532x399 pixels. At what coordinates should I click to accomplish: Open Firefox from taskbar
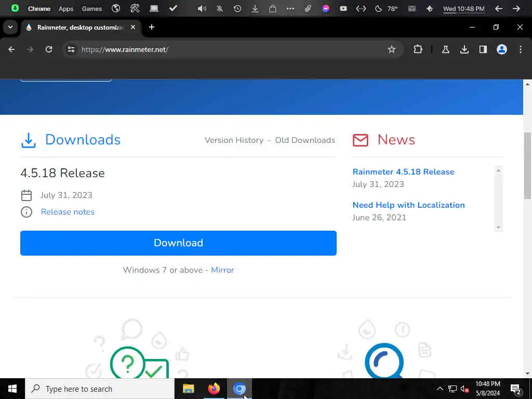214,389
